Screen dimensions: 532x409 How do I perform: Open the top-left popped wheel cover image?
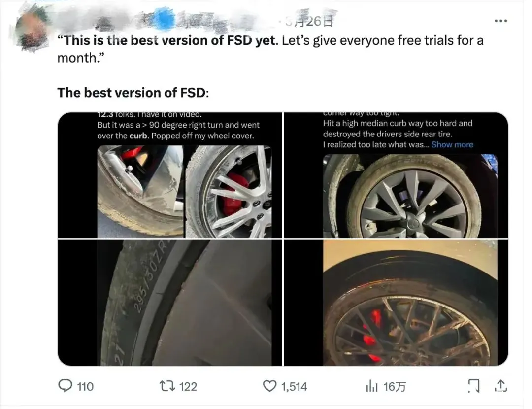click(x=170, y=175)
